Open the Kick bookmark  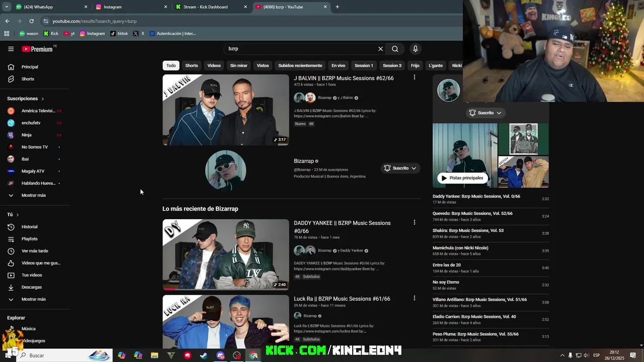click(51, 34)
